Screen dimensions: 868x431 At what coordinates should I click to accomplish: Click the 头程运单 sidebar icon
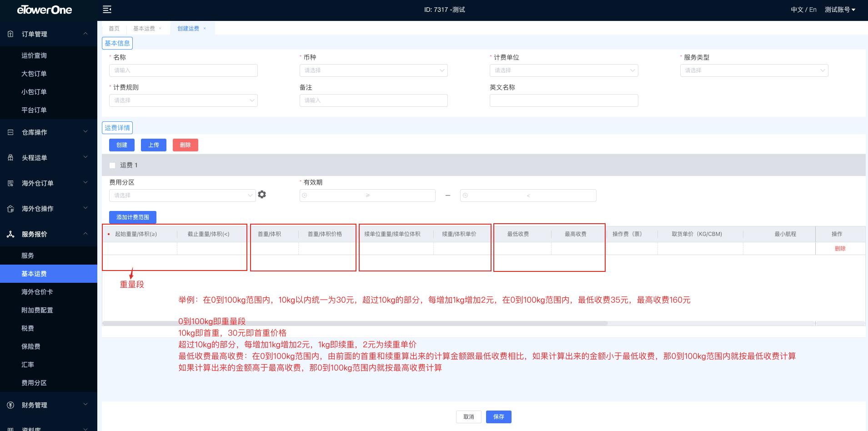[10, 158]
